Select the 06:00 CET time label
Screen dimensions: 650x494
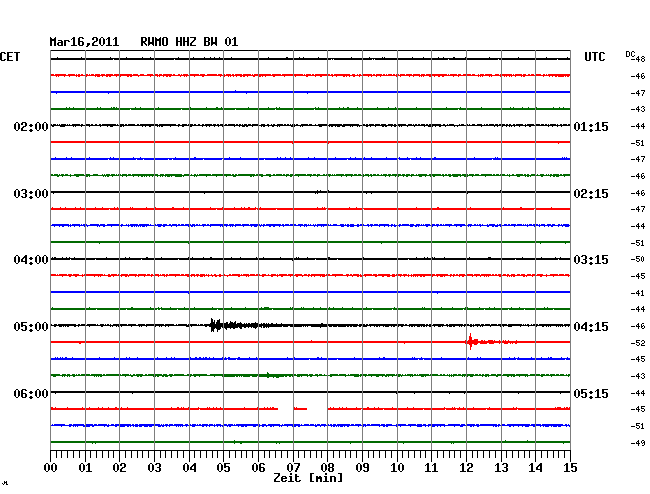pos(31,393)
